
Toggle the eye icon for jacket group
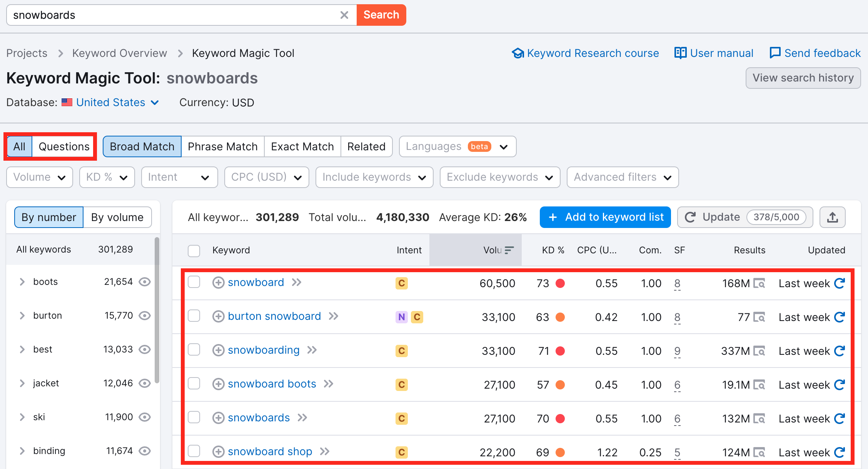[145, 383]
